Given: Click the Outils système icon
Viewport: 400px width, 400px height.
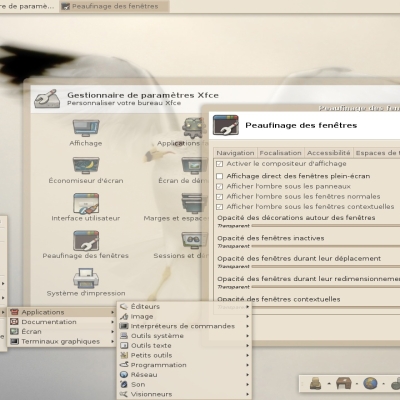Looking at the screenshot, I should [124, 336].
